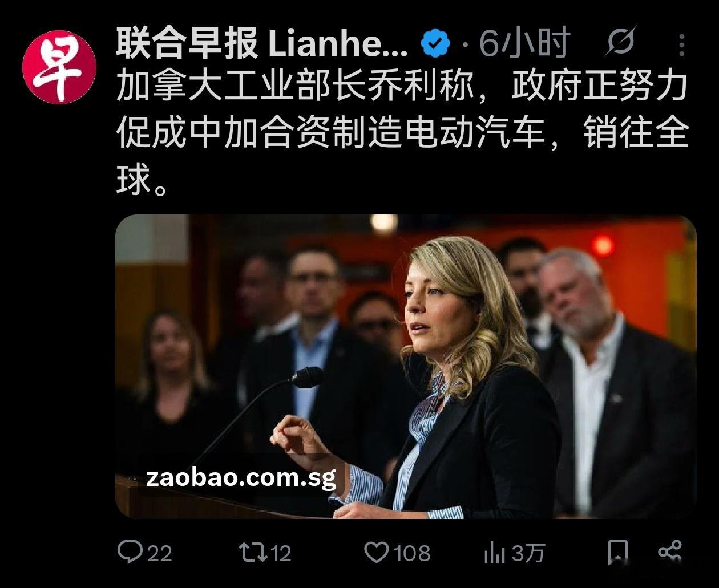The width and height of the screenshot is (719, 588).
Task: Click the 6小时 timestamp
Action: tap(525, 43)
